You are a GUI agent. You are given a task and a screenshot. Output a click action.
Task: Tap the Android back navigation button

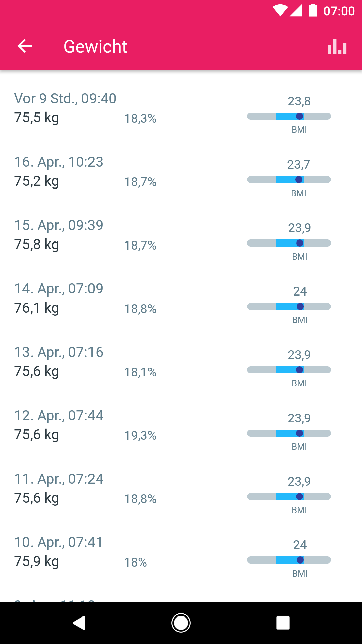(x=79, y=623)
